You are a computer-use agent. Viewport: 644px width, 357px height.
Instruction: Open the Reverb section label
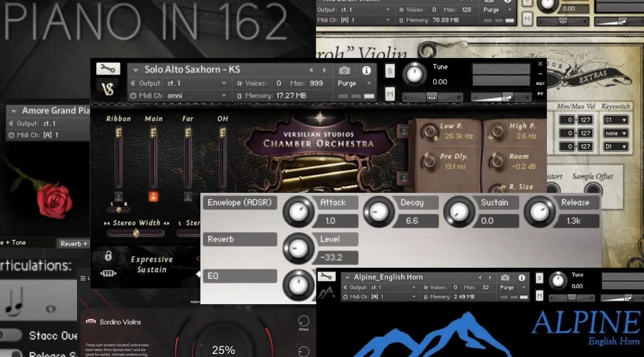[x=240, y=239]
